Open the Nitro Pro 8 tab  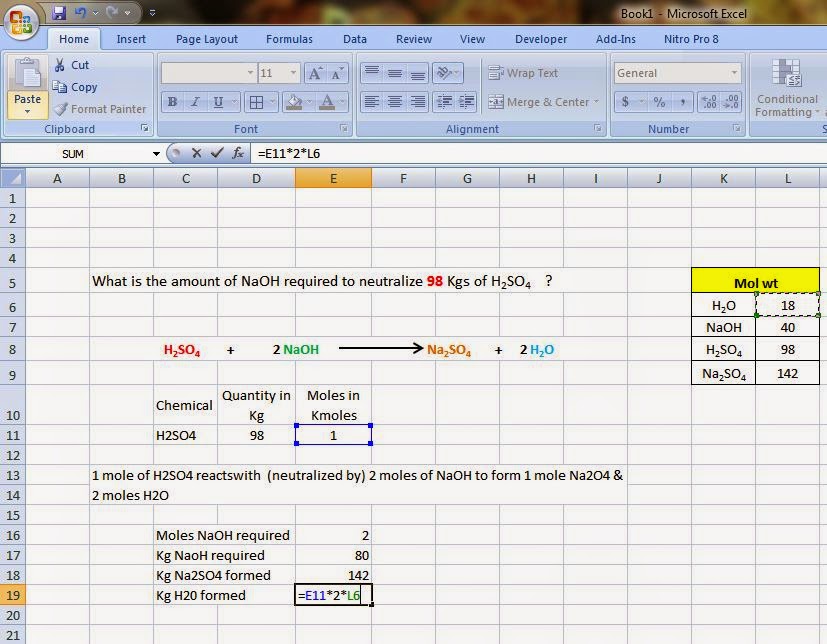click(x=690, y=39)
